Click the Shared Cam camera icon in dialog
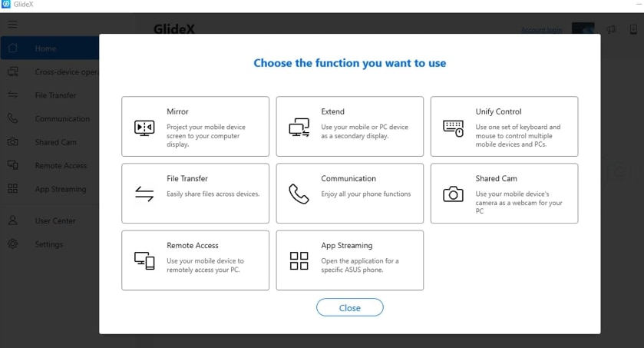Viewport: 644px width, 348px height. 453,194
